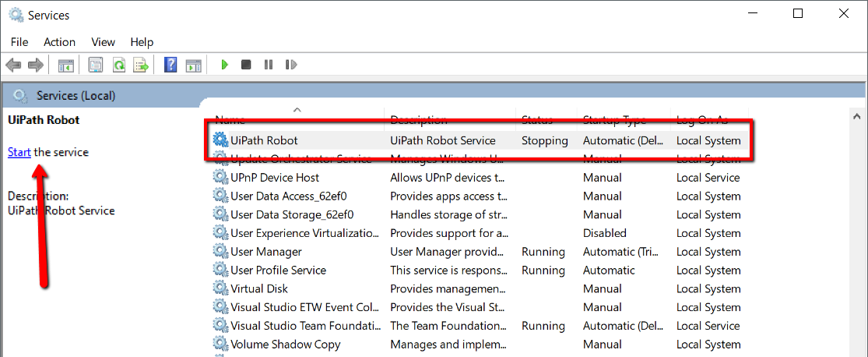868x357 pixels.
Task: Select the User Profile Service row
Action: pos(477,270)
